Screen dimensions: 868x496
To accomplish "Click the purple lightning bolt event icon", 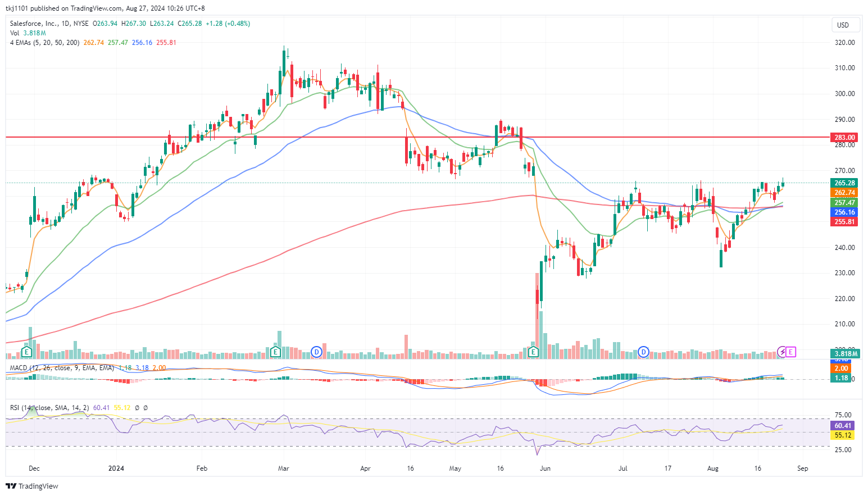I will click(x=782, y=352).
